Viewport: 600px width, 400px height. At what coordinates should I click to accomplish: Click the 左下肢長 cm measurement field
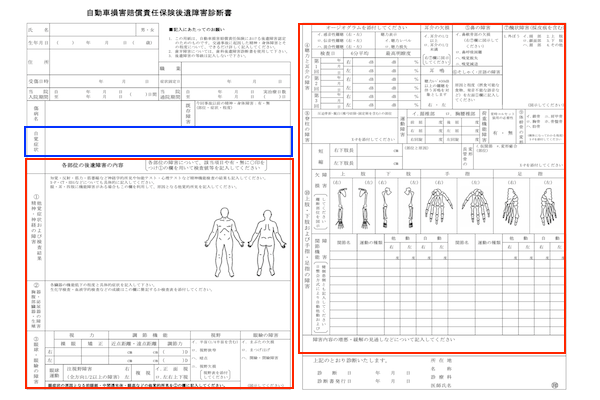pos(379,163)
